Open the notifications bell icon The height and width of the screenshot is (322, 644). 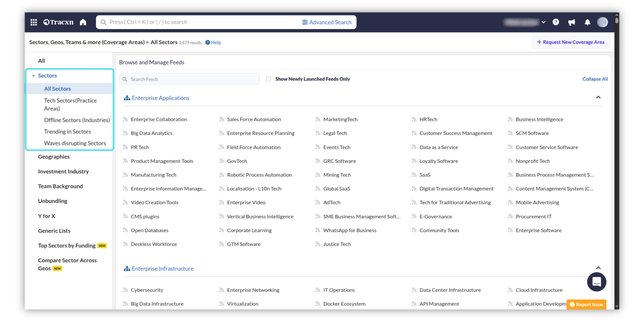click(587, 22)
